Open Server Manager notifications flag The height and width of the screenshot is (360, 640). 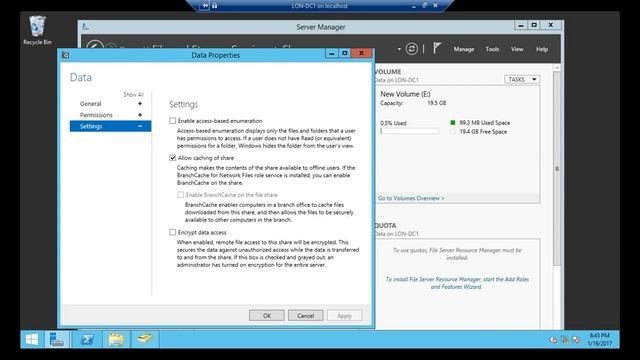pyautogui.click(x=437, y=49)
